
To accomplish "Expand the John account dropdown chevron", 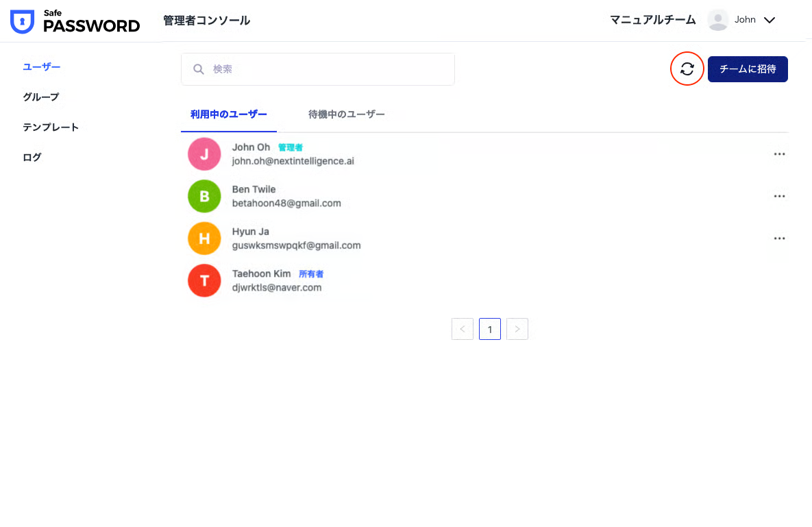I will click(770, 21).
